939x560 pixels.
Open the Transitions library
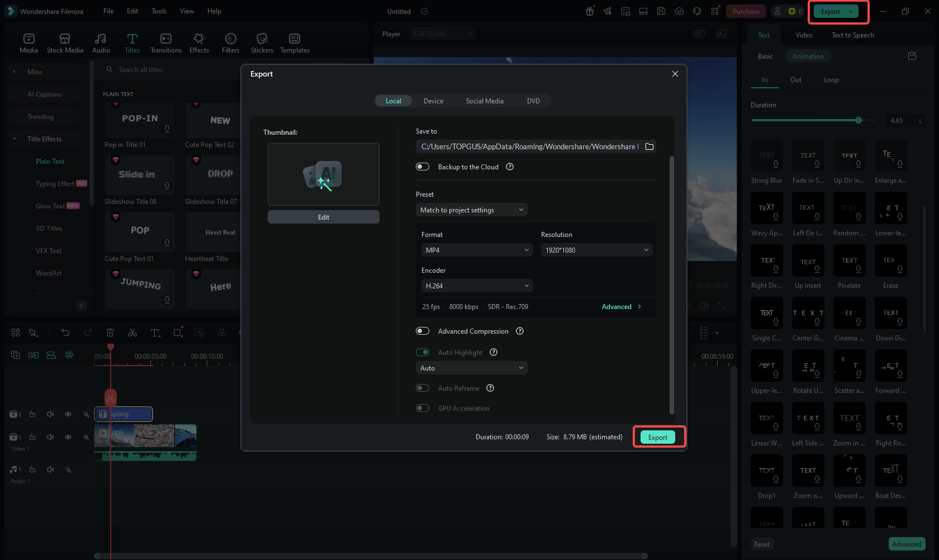point(166,43)
